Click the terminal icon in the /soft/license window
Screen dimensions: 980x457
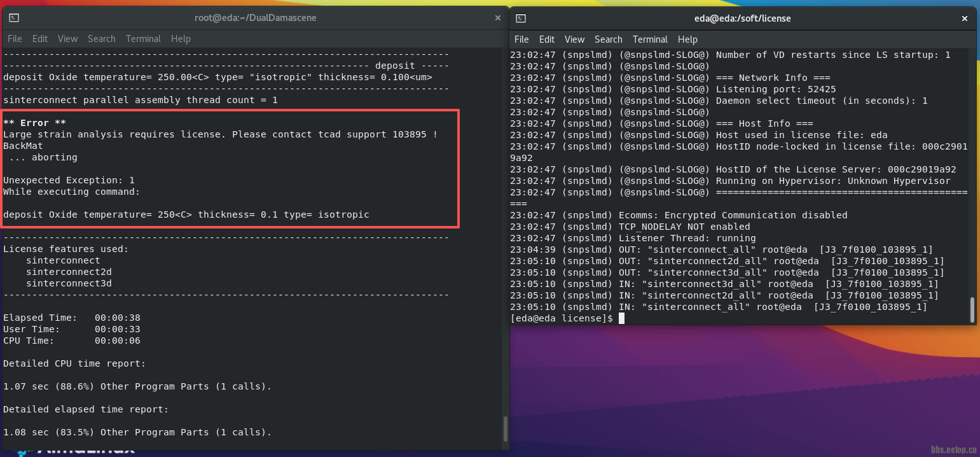point(521,18)
